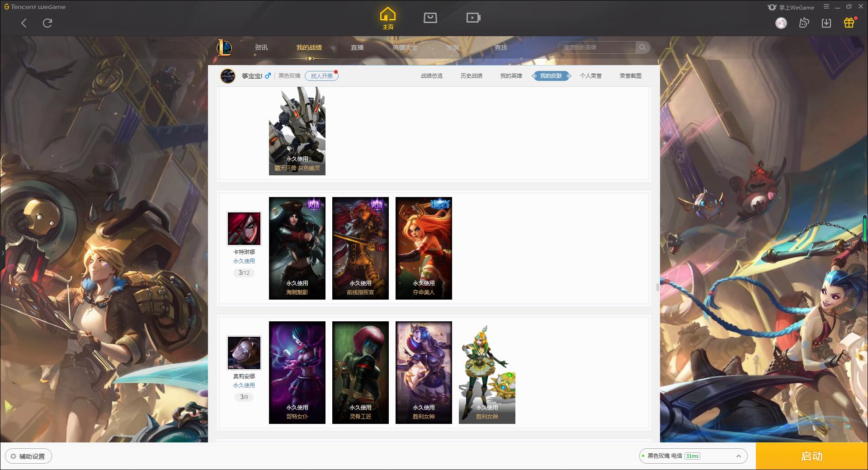The width and height of the screenshot is (868, 470).
Task: Switch to 我的英雄 sub-tab
Action: [x=511, y=76]
